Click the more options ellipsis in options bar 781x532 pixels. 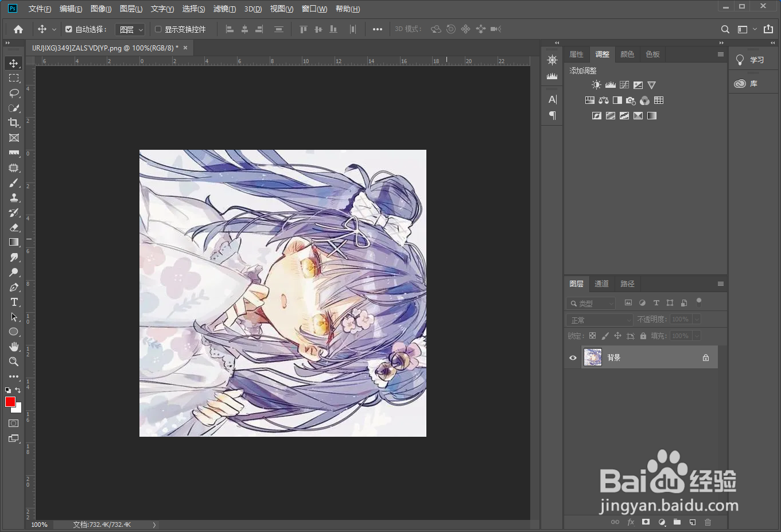pyautogui.click(x=377, y=29)
